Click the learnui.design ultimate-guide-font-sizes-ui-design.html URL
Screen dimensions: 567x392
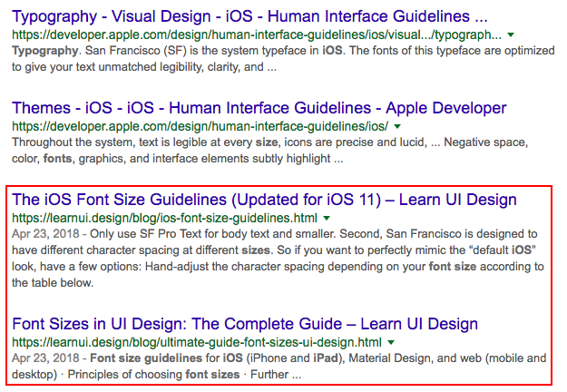pos(197,342)
